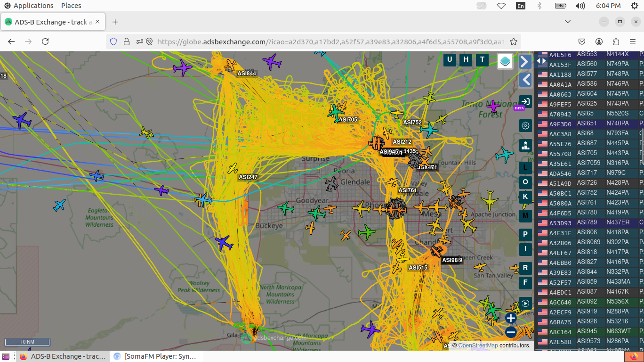Click the address bar URL field
The width and height of the screenshot is (644, 362).
coord(330,41)
